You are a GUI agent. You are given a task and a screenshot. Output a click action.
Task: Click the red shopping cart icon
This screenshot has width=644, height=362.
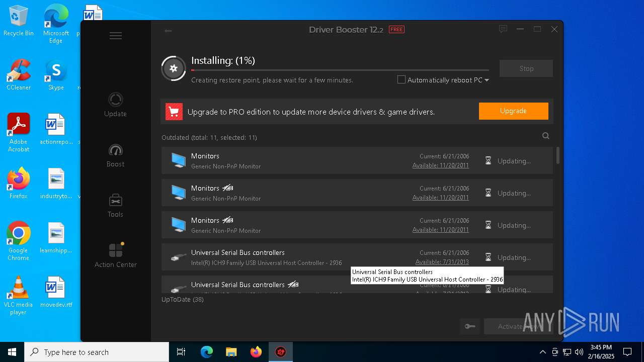174,112
